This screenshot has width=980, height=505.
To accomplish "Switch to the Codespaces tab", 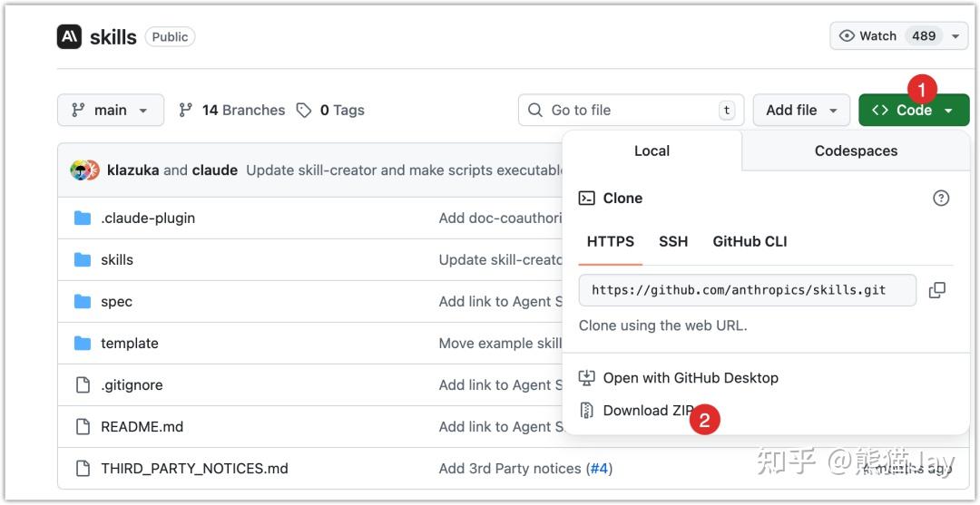I will pos(856,151).
